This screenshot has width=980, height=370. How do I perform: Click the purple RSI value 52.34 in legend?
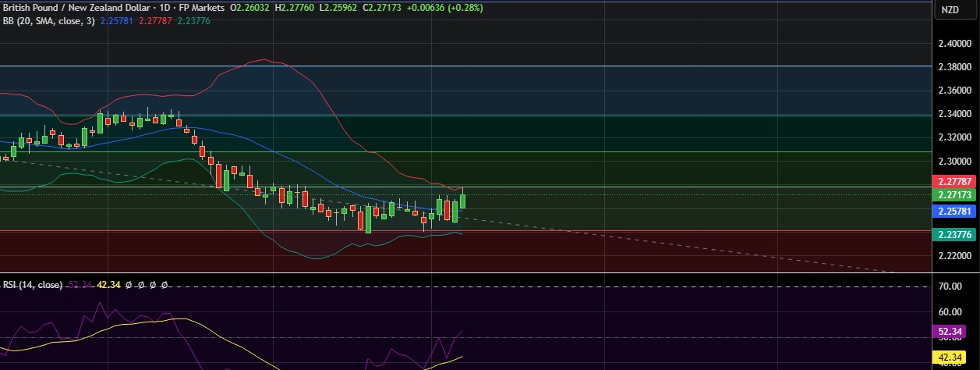81,285
